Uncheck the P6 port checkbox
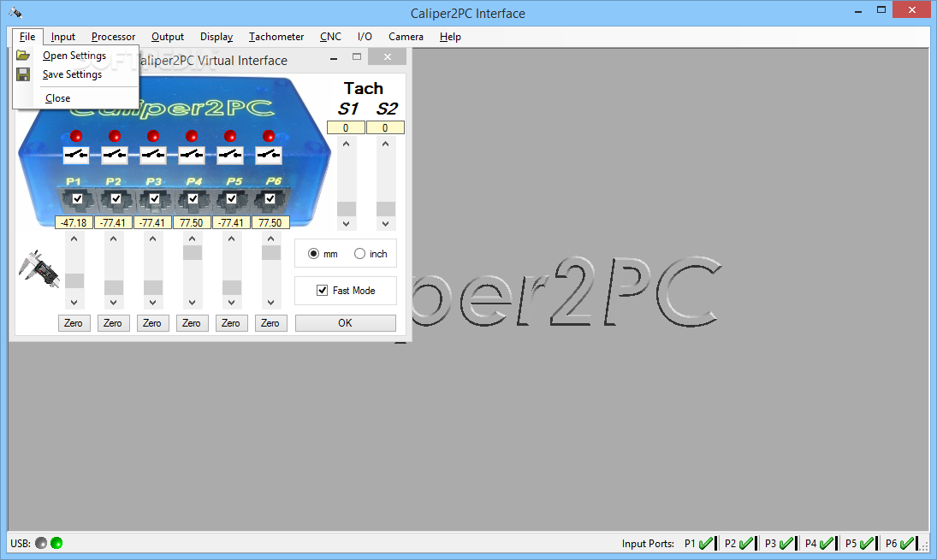The width and height of the screenshot is (937, 560). 270,198
